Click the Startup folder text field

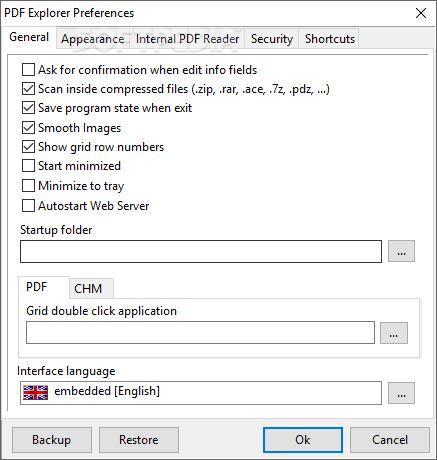point(201,252)
